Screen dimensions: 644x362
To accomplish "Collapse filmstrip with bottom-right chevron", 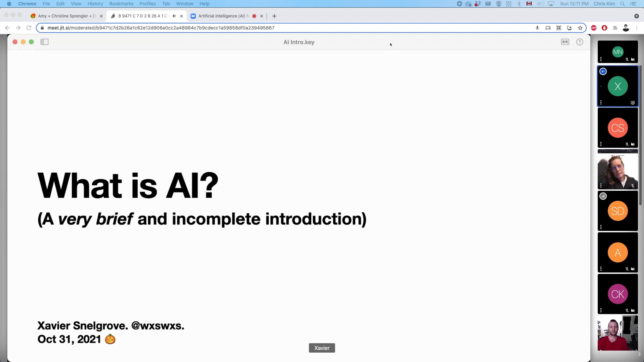I will (639, 354).
